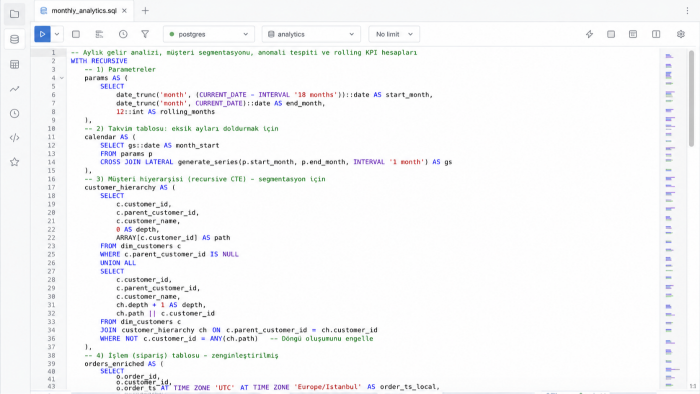Screen dimensions: 700x394
Task: Toggle the split editor view icon
Action: (656, 34)
